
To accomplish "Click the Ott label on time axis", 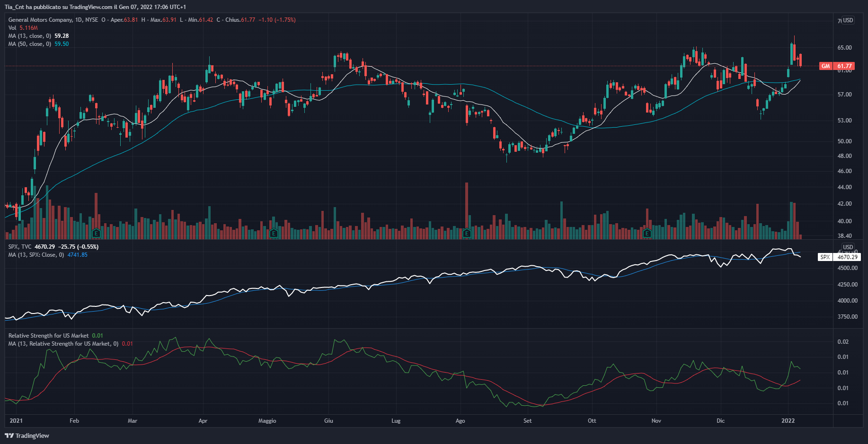I will point(592,421).
